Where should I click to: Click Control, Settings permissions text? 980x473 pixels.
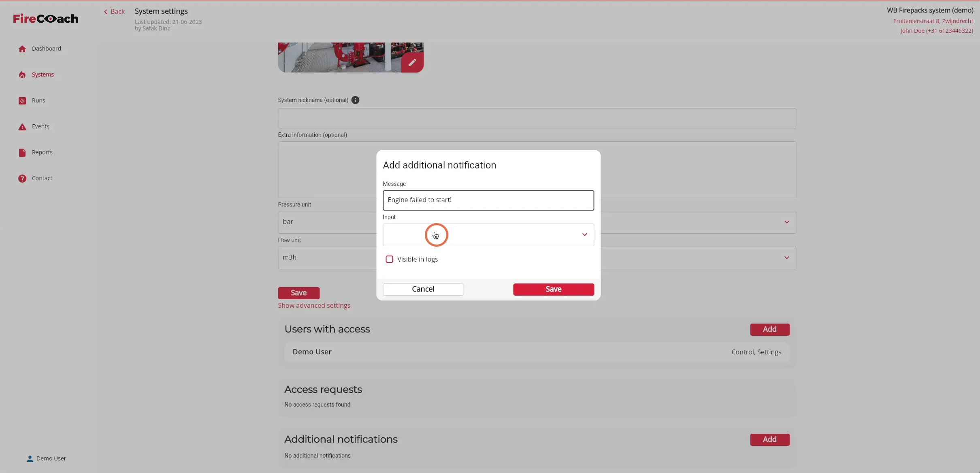[756, 352]
